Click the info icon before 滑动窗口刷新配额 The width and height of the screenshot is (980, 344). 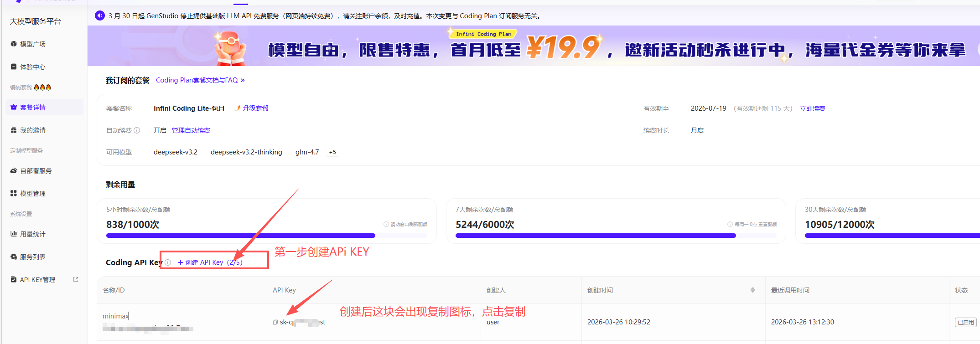click(386, 225)
